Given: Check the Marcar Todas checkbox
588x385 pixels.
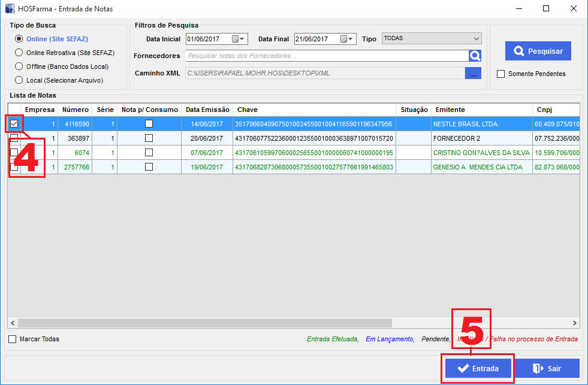Looking at the screenshot, I should coord(13,339).
